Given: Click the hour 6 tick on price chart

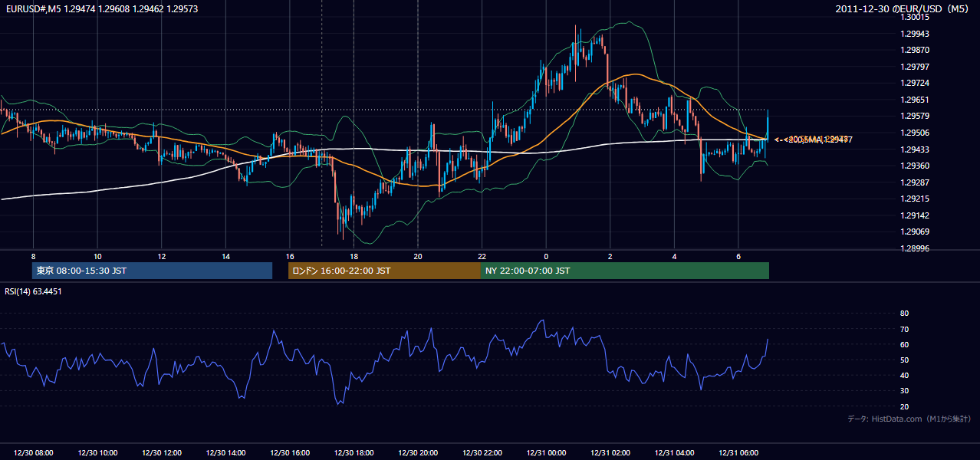Looking at the screenshot, I should [x=738, y=256].
